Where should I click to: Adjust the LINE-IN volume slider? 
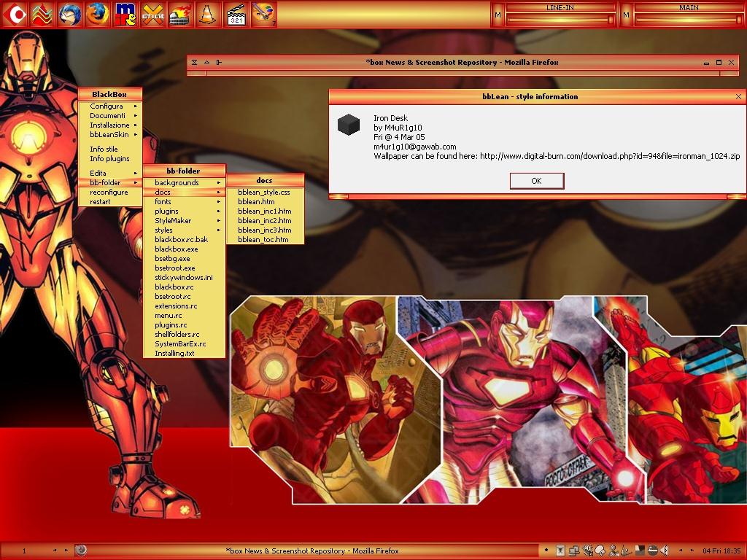(x=560, y=19)
